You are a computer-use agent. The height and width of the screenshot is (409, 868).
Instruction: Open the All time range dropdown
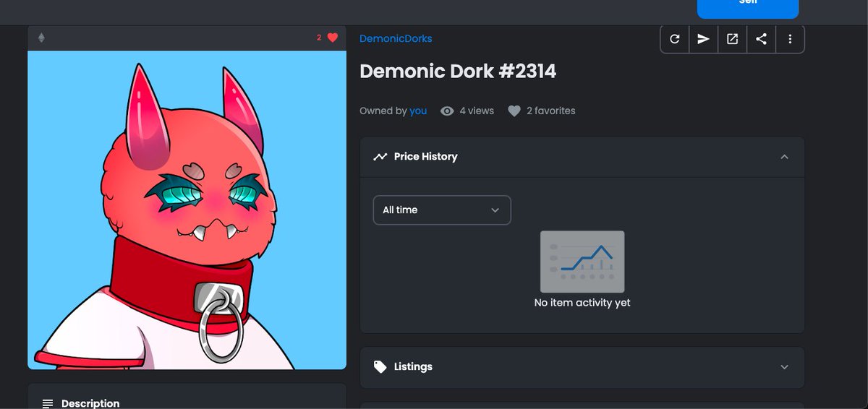(x=442, y=210)
